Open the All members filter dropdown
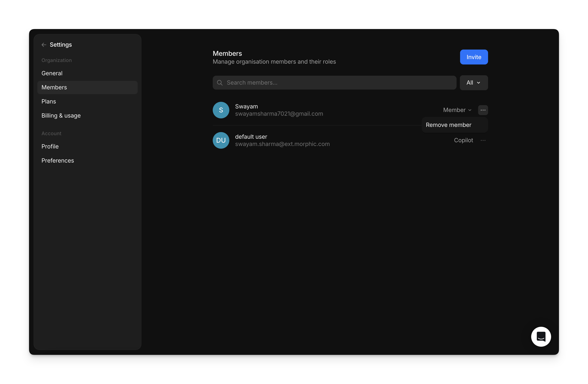The image size is (588, 384). click(474, 83)
